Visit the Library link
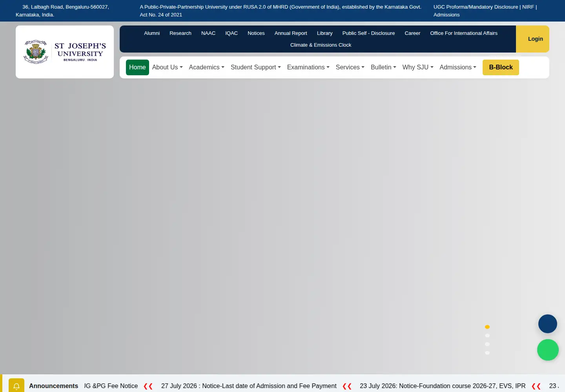 click(x=324, y=33)
